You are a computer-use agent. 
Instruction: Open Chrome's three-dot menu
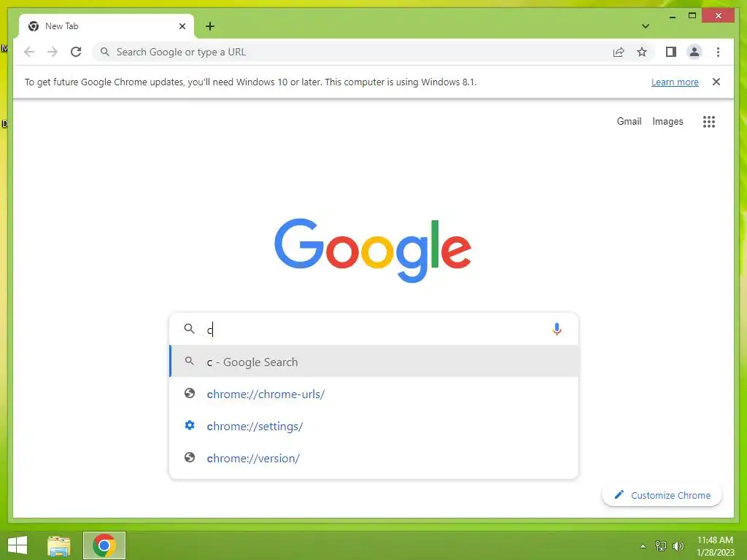click(x=718, y=52)
